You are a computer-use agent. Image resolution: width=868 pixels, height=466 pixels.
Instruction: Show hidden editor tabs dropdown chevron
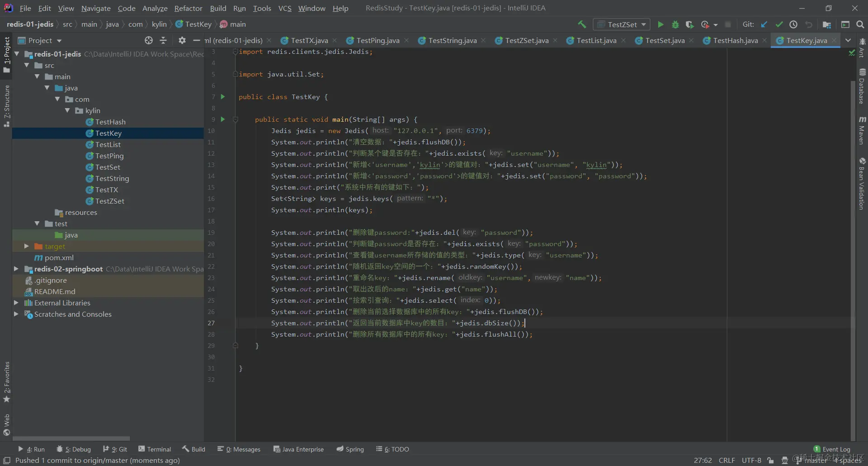848,40
